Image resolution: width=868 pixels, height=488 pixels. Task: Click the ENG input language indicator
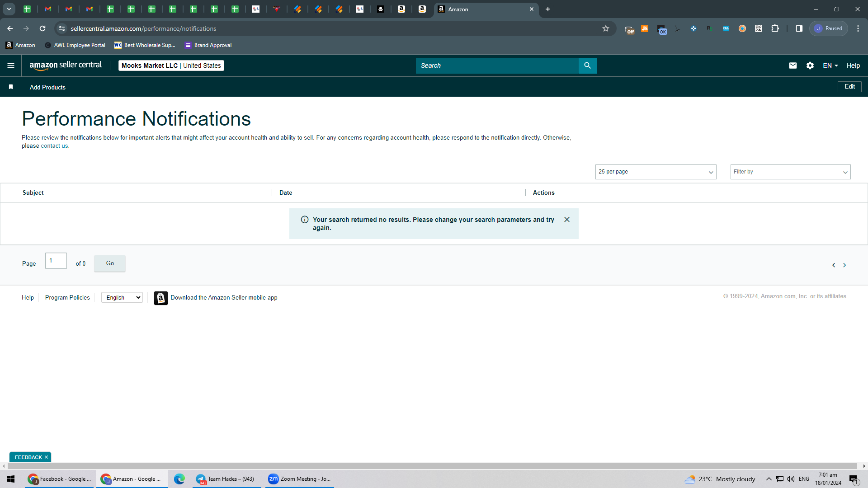coord(804,479)
